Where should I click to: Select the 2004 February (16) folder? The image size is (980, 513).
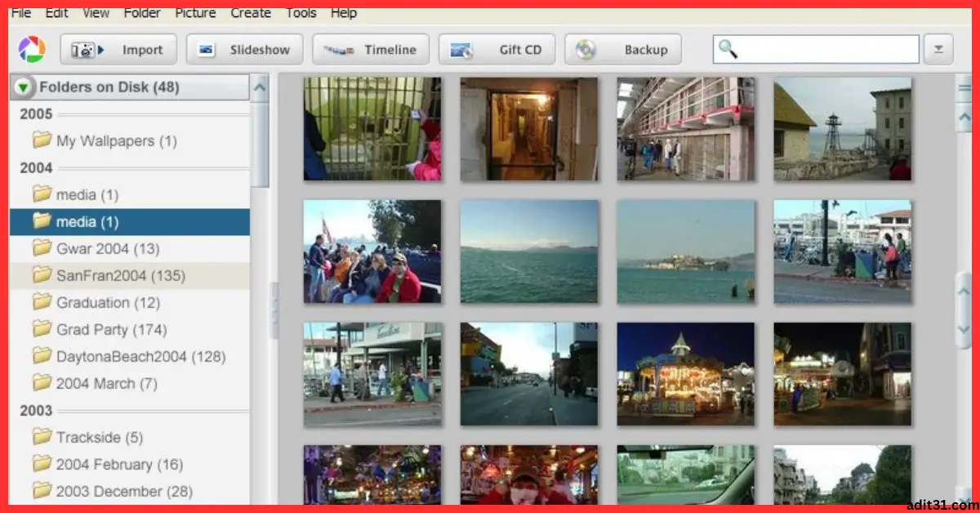click(130, 464)
